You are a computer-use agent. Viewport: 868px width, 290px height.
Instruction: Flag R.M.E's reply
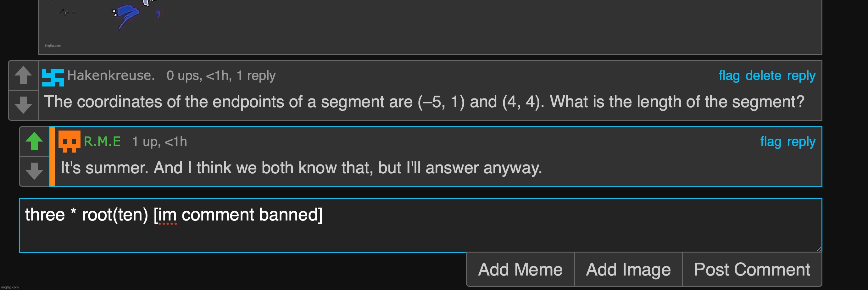pyautogui.click(x=771, y=142)
